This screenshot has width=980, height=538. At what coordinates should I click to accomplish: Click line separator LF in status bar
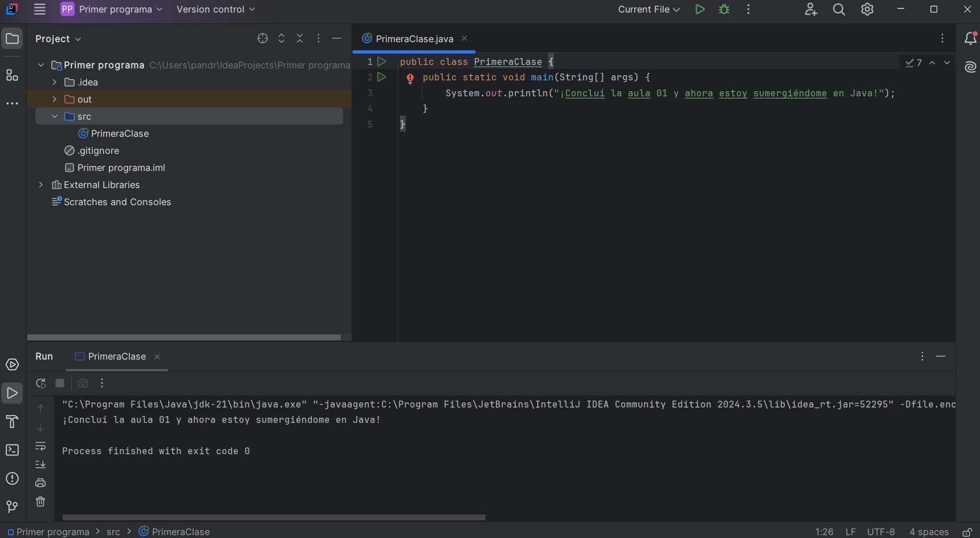(x=851, y=532)
